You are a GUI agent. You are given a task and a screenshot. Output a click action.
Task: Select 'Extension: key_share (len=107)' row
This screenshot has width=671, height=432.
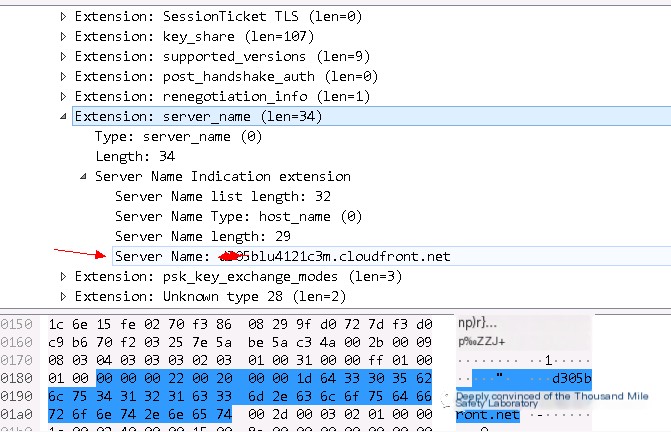point(194,37)
